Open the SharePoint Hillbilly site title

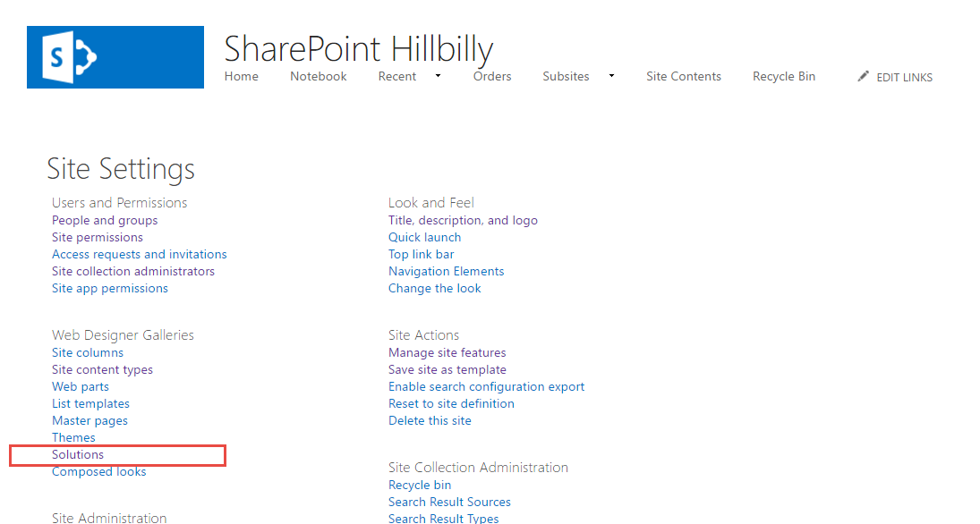tap(359, 49)
